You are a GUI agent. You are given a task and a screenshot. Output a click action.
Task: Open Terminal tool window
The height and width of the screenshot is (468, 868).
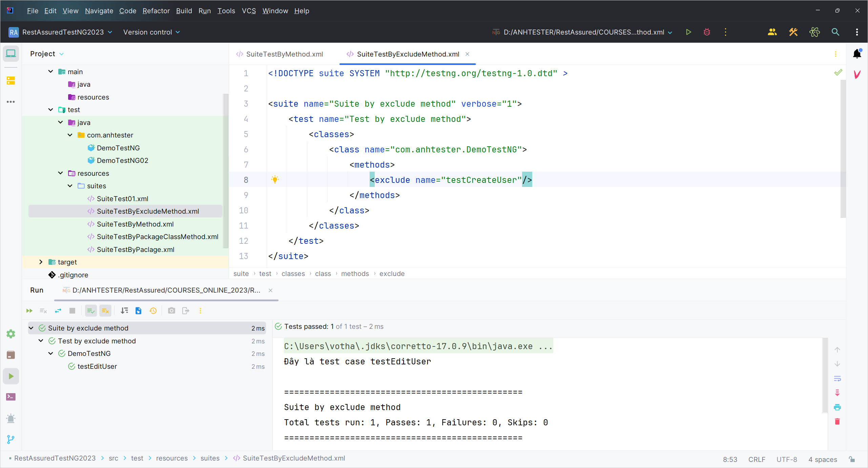click(11, 397)
